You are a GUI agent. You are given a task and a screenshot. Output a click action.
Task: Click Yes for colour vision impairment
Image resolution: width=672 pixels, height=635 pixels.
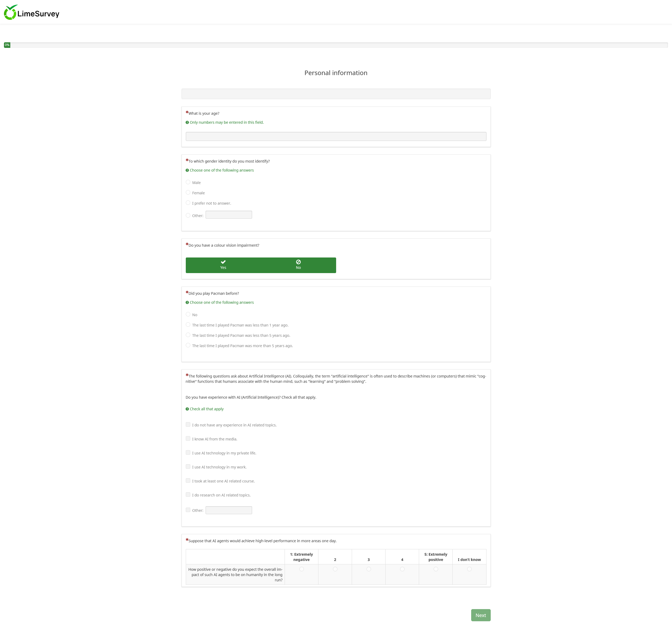[223, 265]
